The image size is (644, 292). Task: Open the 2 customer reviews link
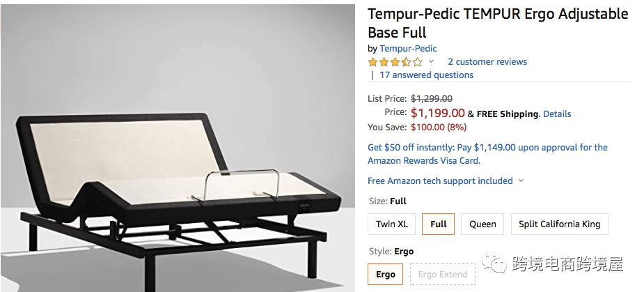coord(487,62)
